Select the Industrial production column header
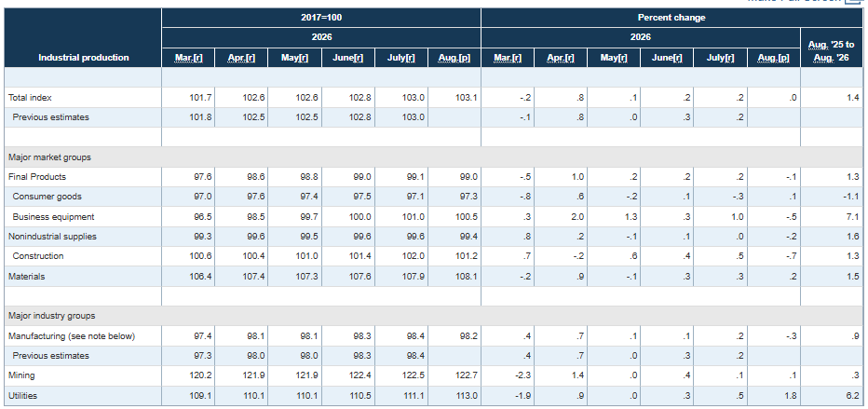 (x=84, y=58)
